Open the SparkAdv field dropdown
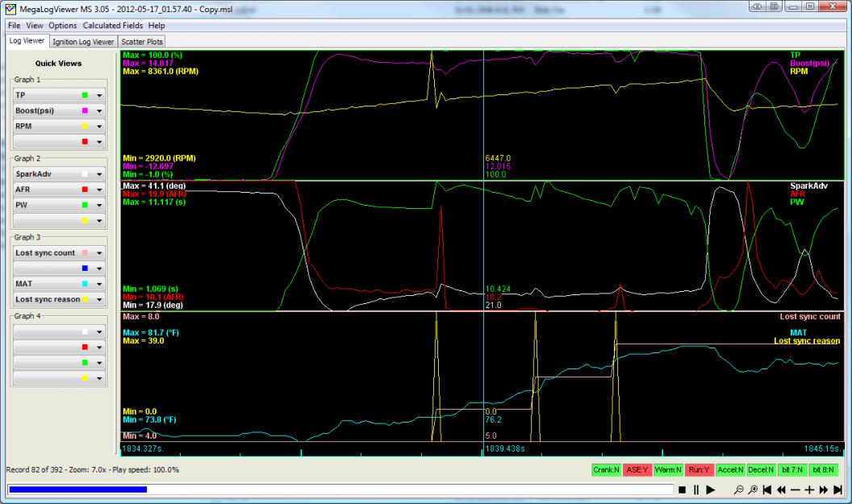Image resolution: width=852 pixels, height=504 pixels. click(100, 174)
